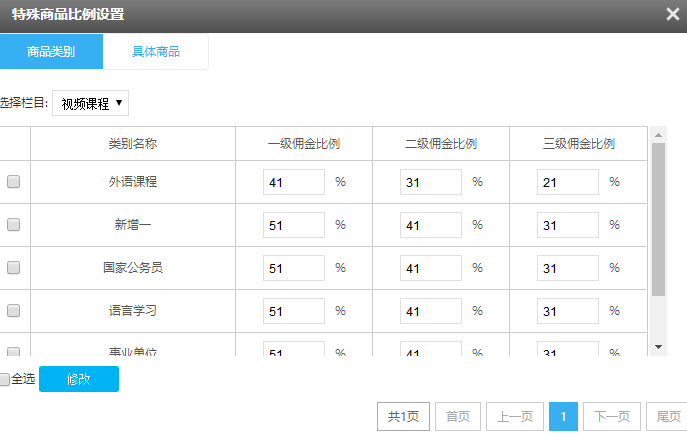Open the 视频课程 column dropdown
The width and height of the screenshot is (687, 437).
click(91, 103)
